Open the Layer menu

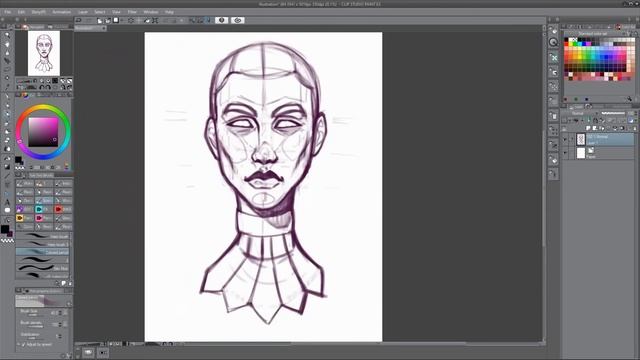tap(83, 12)
